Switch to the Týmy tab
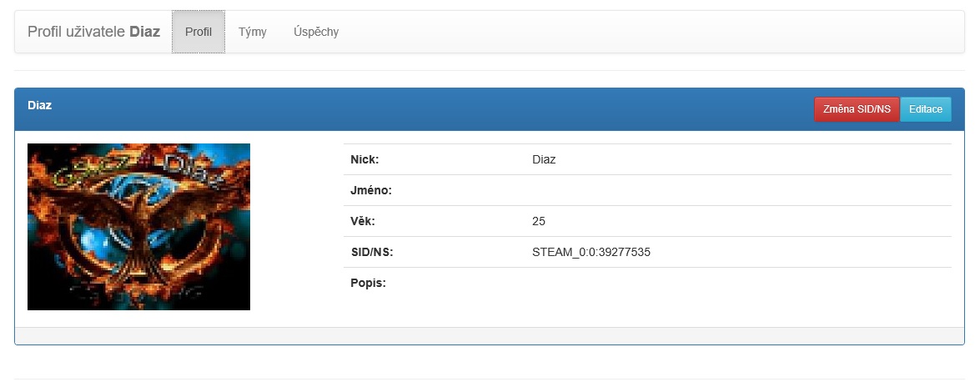Image resolution: width=980 pixels, height=382 pixels. [x=253, y=32]
